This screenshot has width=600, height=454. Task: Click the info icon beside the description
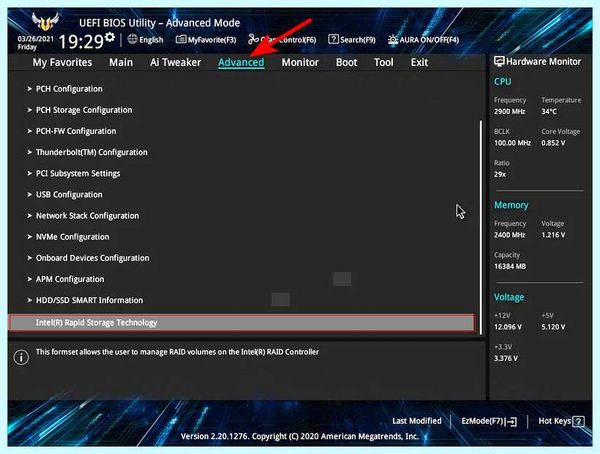[x=21, y=358]
